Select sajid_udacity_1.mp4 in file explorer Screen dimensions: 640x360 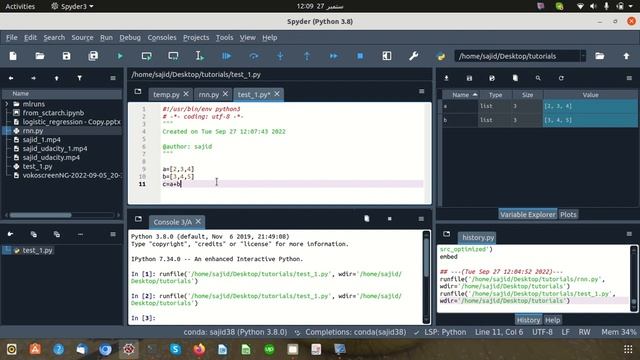pos(55,149)
